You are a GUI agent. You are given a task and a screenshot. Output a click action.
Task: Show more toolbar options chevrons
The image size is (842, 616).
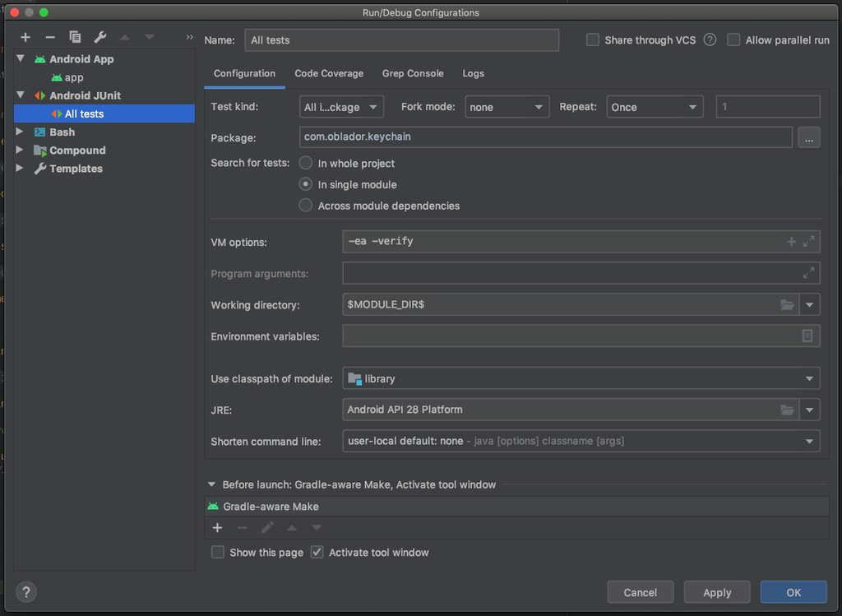tap(190, 37)
